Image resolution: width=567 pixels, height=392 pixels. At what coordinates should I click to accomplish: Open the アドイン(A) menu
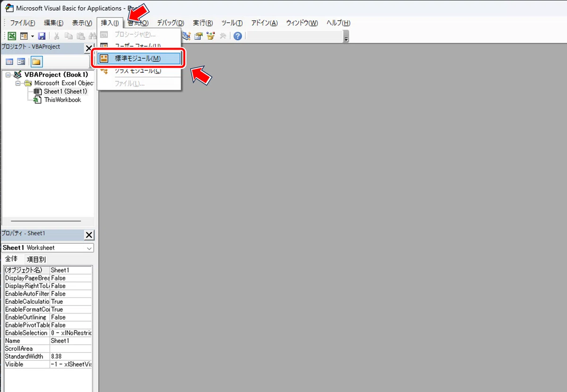pos(264,23)
